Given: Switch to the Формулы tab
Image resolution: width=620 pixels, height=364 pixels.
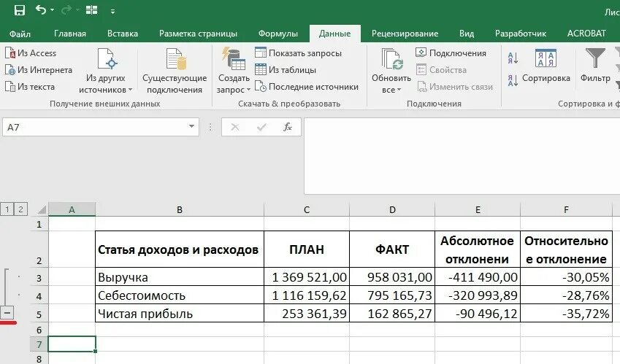Looking at the screenshot, I should tap(278, 34).
